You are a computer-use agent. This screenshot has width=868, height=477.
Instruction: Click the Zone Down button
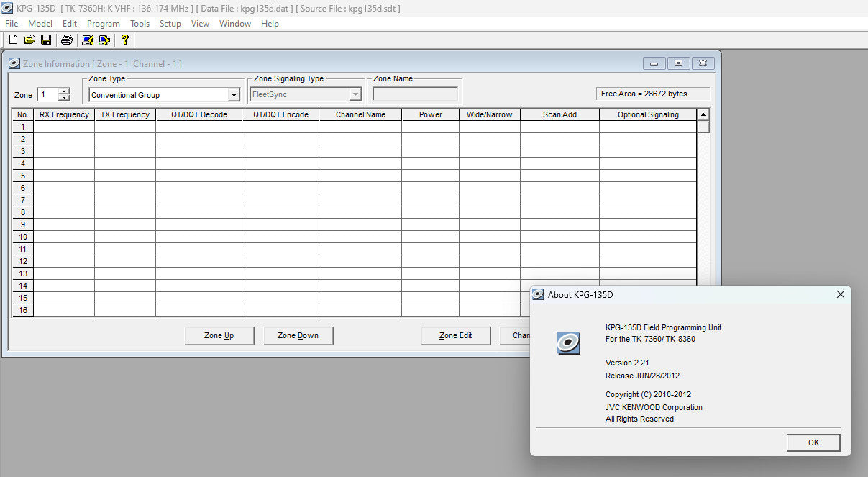click(x=298, y=335)
